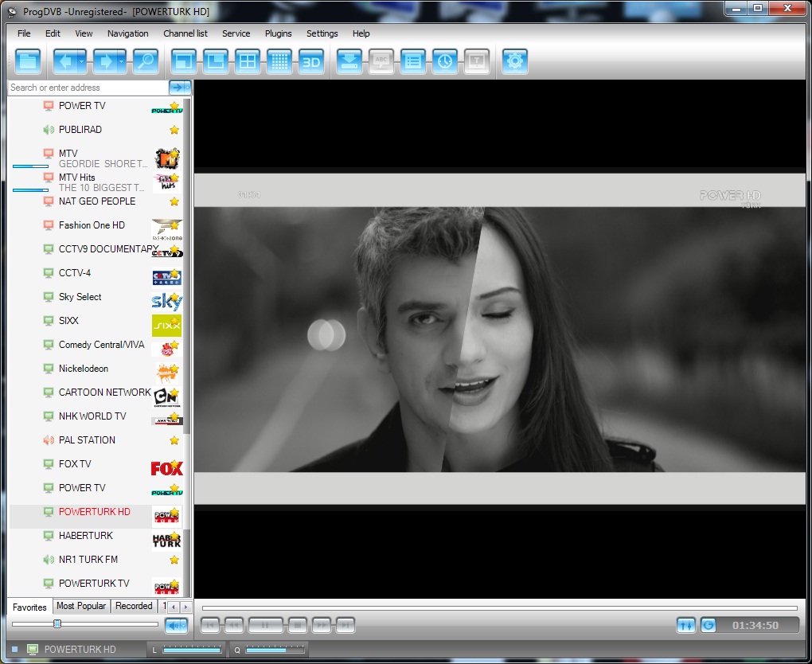Expand the dropdown next to search go arrow
Screen dimensions: 812x664
tap(187, 88)
